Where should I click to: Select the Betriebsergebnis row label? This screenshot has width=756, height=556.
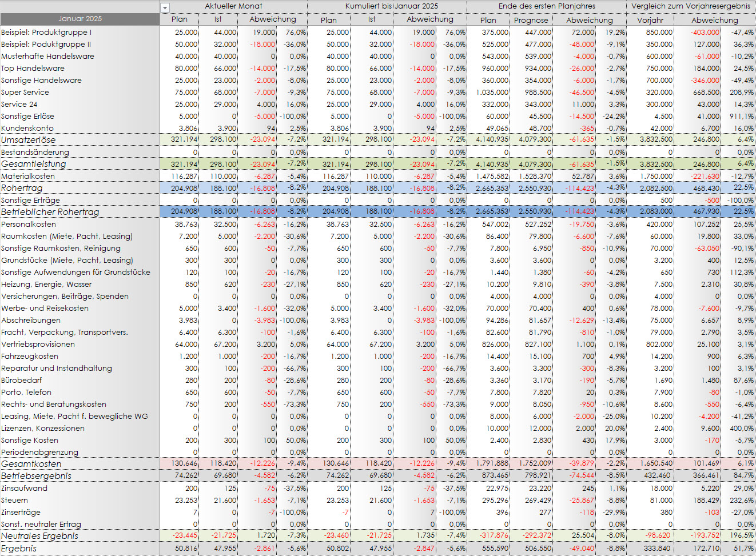click(x=37, y=476)
